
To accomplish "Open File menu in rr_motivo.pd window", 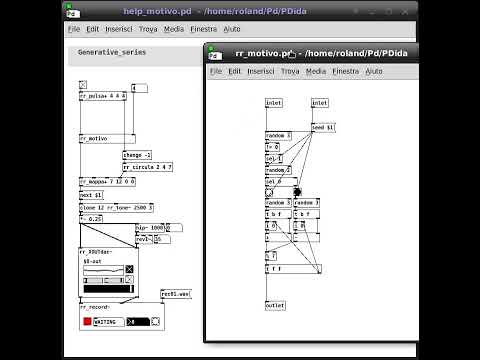I will click(216, 71).
